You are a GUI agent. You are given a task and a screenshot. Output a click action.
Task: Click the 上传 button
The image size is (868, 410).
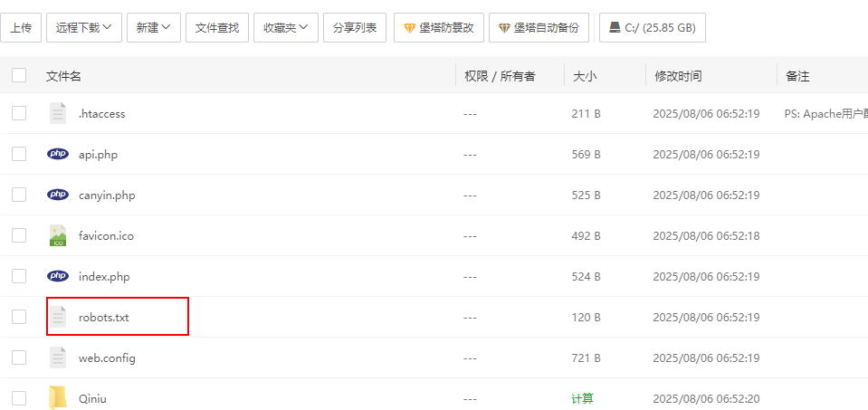20,27
